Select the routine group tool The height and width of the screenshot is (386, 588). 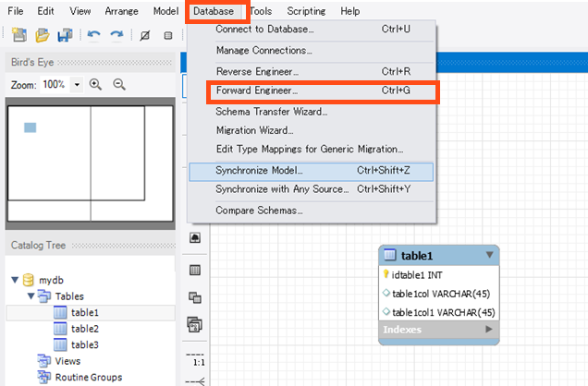click(195, 325)
